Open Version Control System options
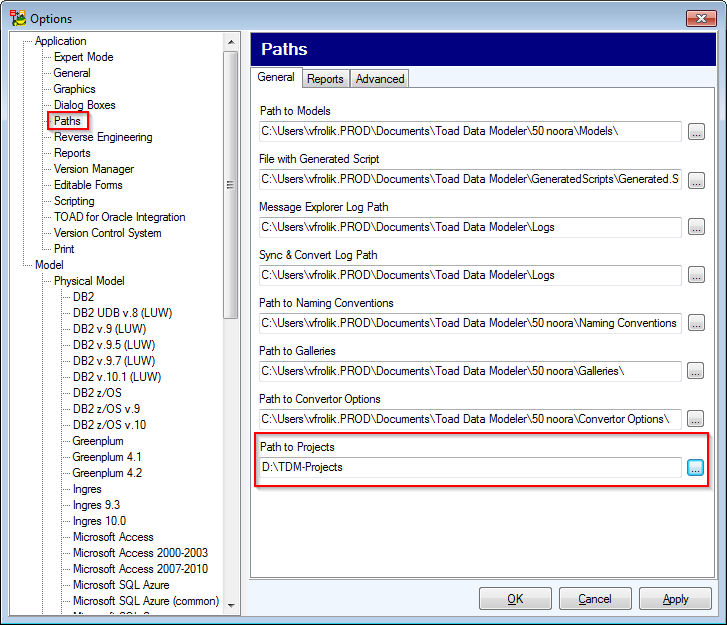The image size is (727, 625). [x=108, y=233]
